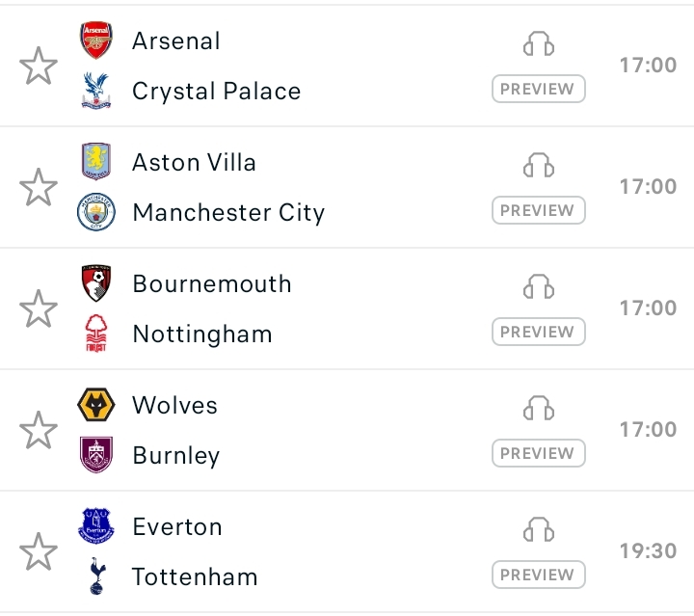This screenshot has height=616, width=694.
Task: View PREVIEW of Bournemouth vs Nottingham
Action: 539,332
